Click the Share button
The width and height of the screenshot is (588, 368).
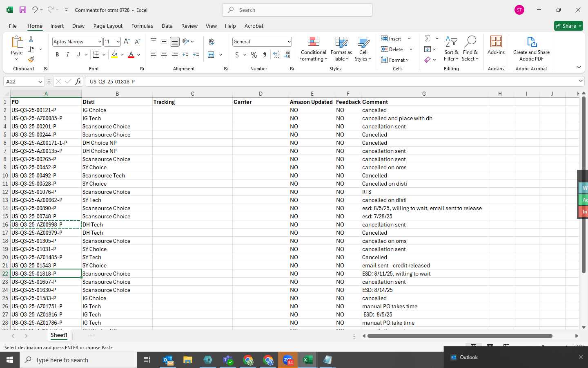[x=568, y=26]
